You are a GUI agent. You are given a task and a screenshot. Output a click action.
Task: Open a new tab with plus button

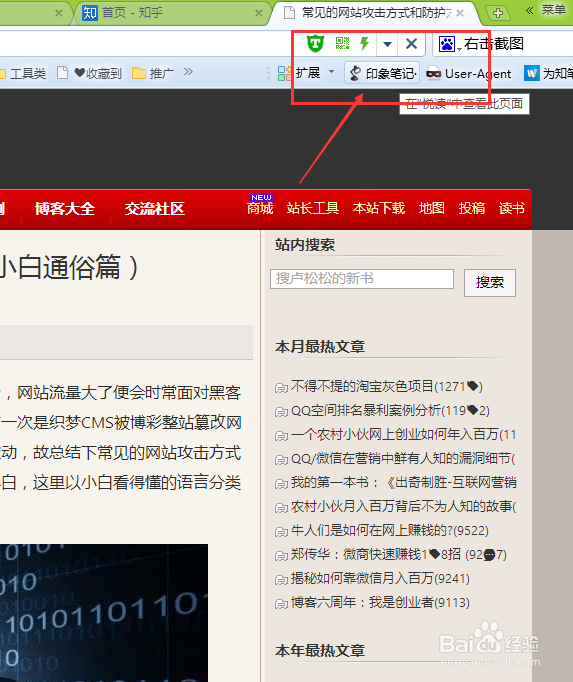tap(498, 13)
